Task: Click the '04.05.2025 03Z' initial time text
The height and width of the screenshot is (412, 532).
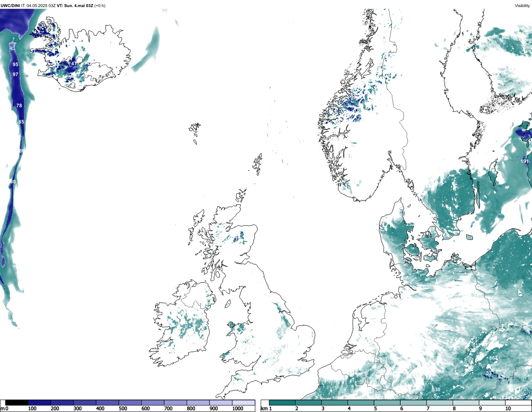Action: 41,6
